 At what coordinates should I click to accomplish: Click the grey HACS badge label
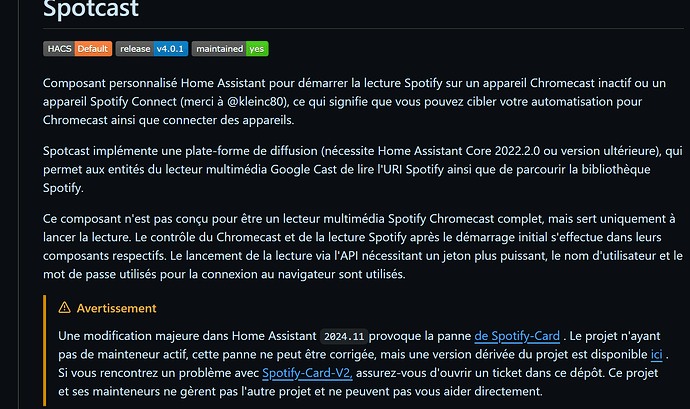pyautogui.click(x=59, y=49)
